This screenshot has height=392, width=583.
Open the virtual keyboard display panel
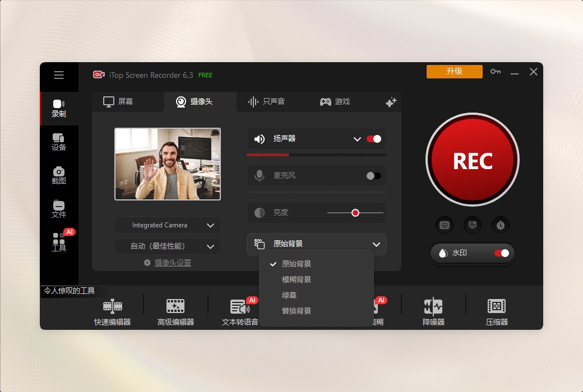point(445,225)
